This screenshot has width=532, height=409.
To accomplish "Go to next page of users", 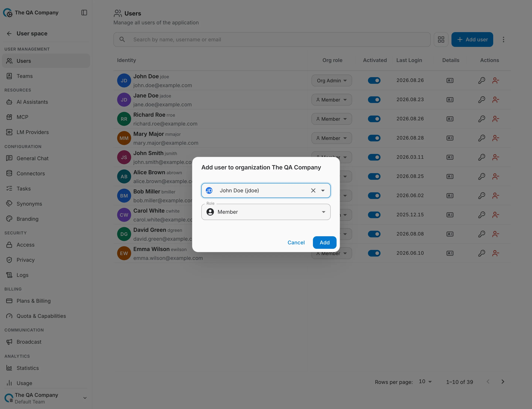I will pos(502,381).
